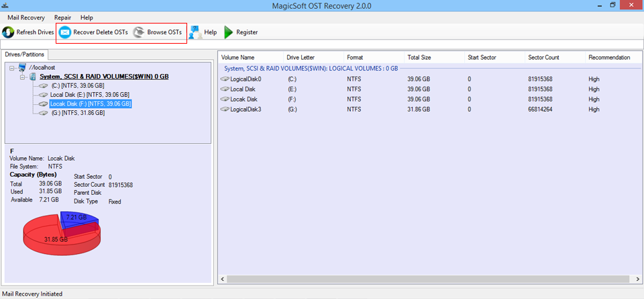Click the Refresh Drives button label

(x=35, y=32)
